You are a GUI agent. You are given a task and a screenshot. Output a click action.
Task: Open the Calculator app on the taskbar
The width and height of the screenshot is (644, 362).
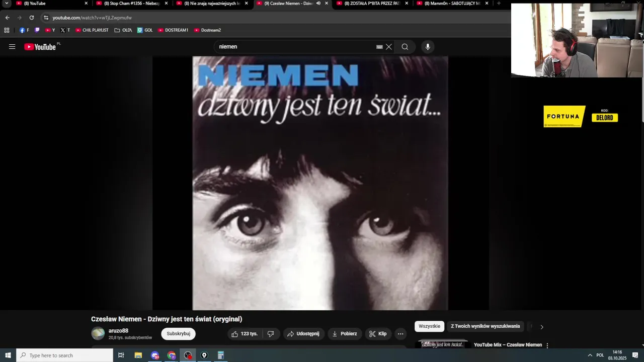220,355
